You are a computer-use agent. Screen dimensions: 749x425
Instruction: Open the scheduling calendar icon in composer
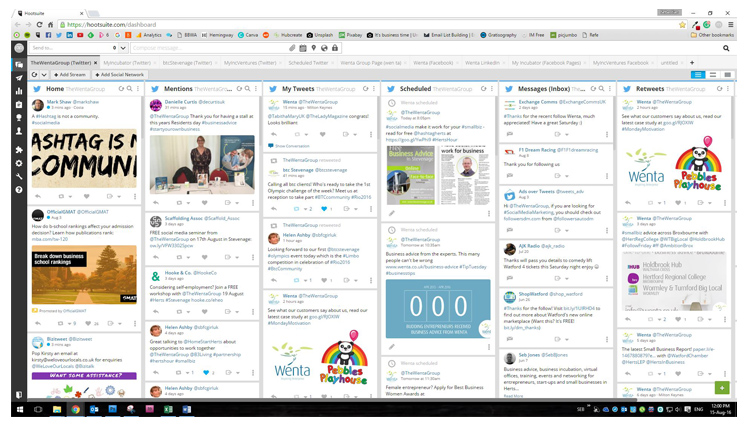[303, 48]
